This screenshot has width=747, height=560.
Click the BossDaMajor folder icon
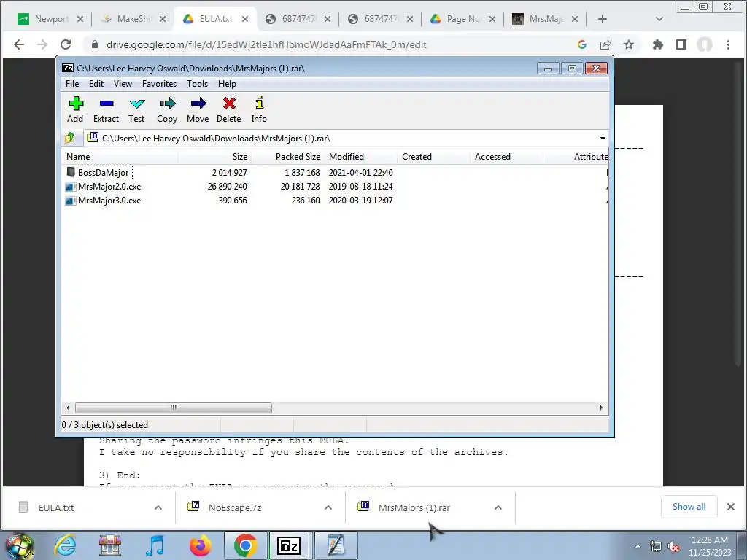click(71, 172)
